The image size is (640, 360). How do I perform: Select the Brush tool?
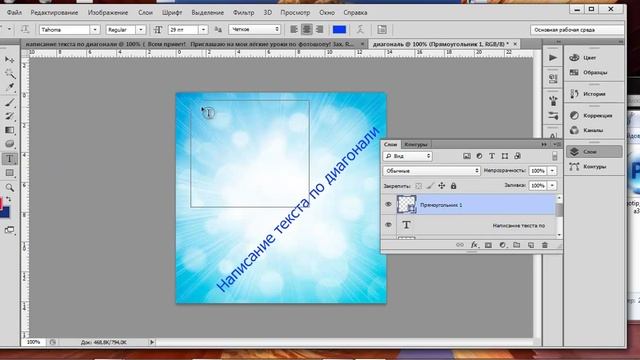[9, 102]
